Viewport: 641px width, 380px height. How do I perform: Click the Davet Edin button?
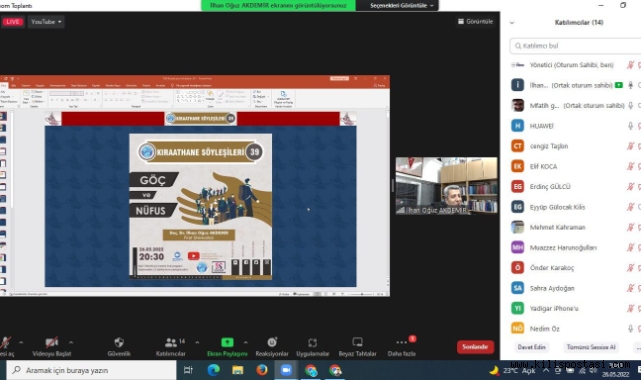coord(531,347)
